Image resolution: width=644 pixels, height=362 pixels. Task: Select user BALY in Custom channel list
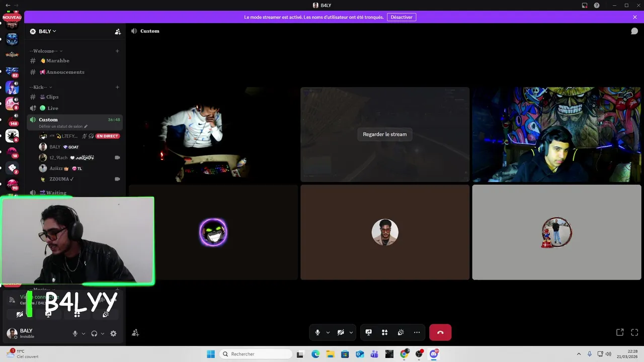(79, 147)
